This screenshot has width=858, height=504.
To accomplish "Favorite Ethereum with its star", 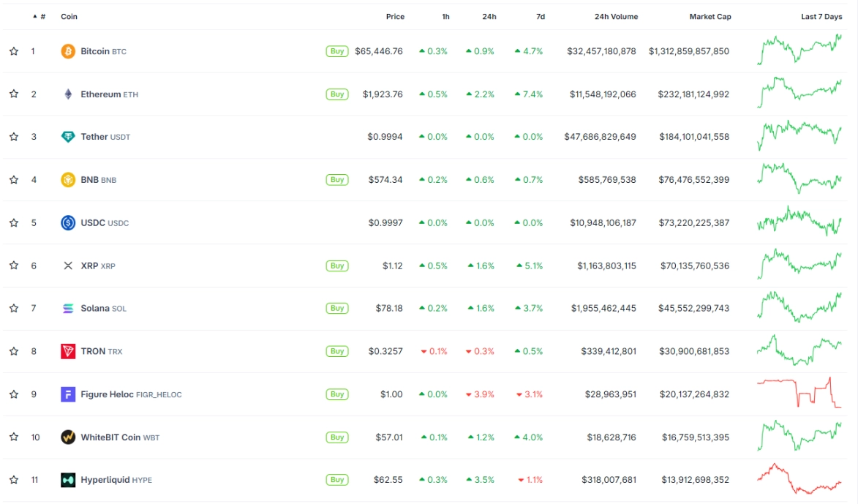I will click(14, 94).
